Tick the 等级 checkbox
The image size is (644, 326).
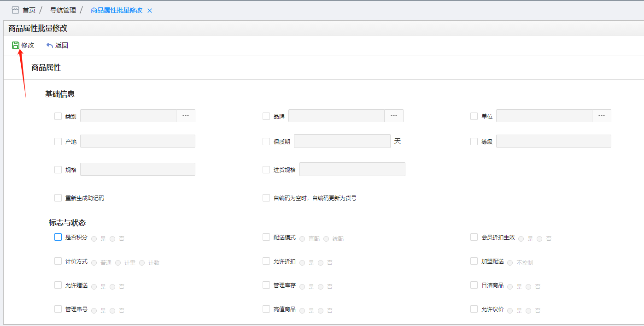(474, 142)
